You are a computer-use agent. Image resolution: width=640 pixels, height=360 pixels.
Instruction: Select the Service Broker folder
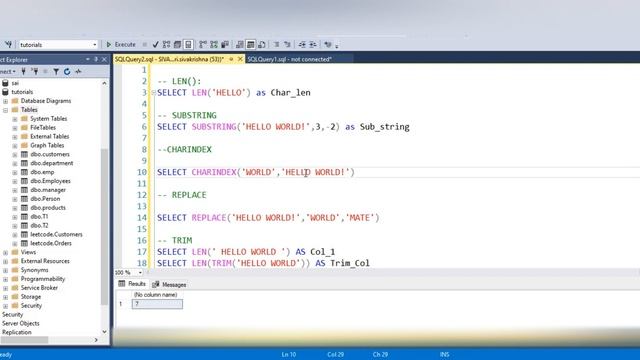click(x=39, y=288)
